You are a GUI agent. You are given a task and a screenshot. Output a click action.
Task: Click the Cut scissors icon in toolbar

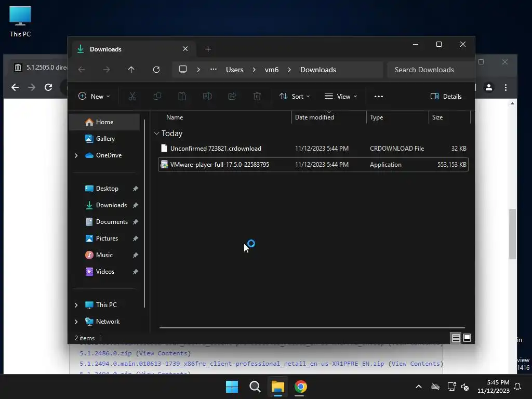click(132, 96)
